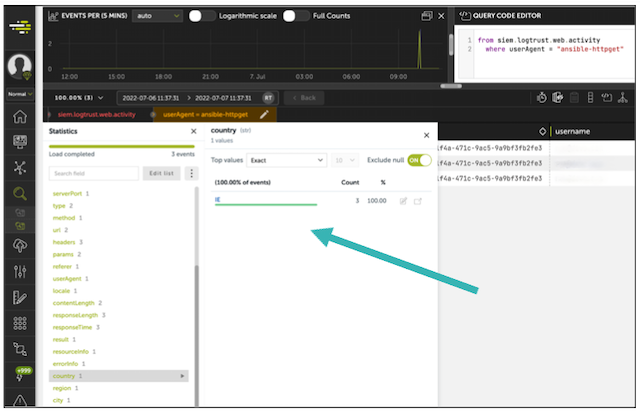640x413 pixels.
Task: Click the user profile avatar
Action: click(x=18, y=67)
